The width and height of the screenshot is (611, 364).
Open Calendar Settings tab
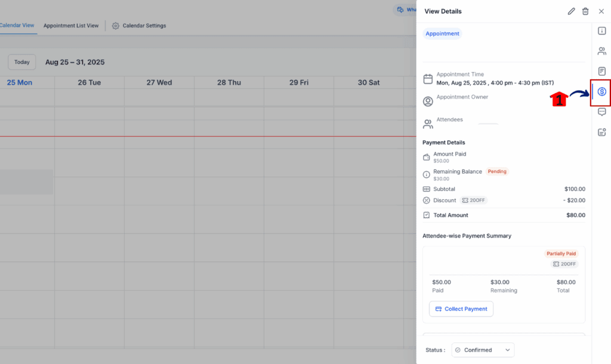tap(139, 26)
